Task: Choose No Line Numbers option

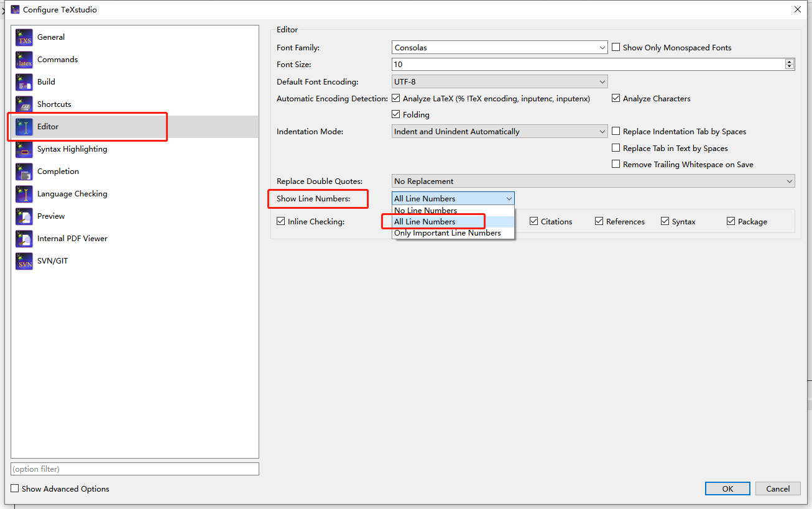Action: 453,211
